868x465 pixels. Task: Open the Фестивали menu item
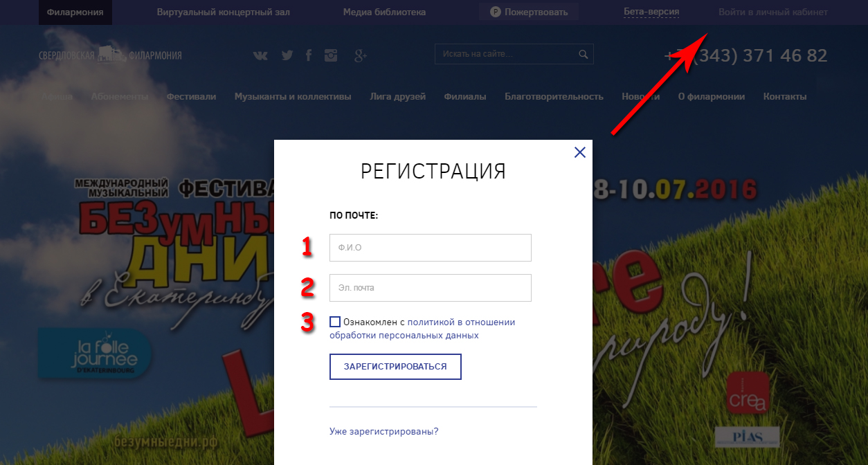[191, 96]
